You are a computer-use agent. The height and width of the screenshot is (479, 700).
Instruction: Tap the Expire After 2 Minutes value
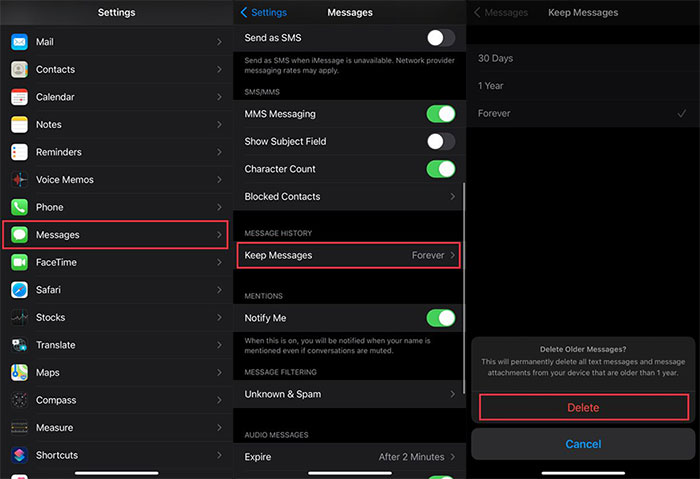pyautogui.click(x=411, y=457)
